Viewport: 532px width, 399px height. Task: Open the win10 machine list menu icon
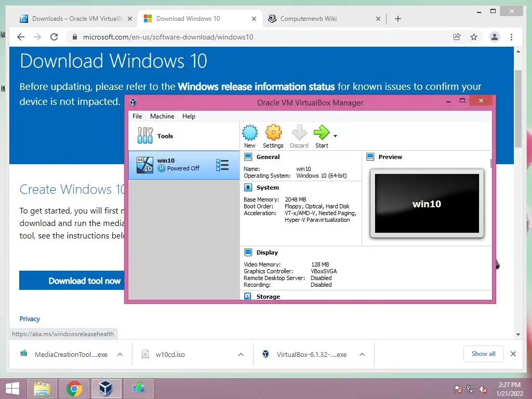(x=222, y=165)
